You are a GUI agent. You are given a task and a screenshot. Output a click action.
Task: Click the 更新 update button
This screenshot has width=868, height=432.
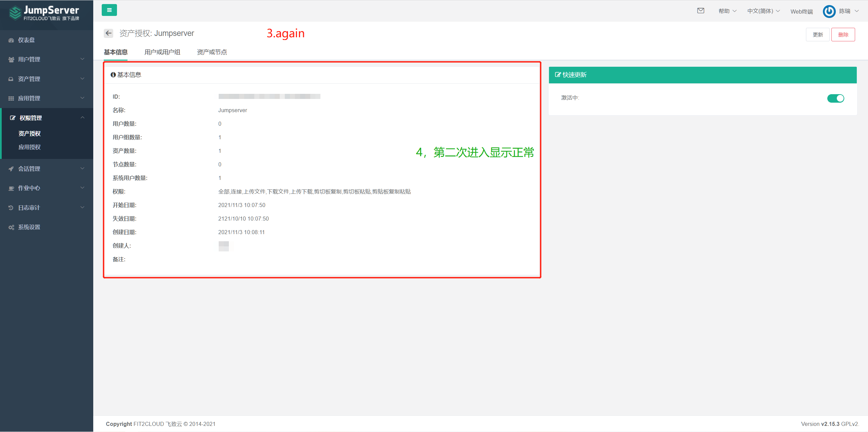[x=818, y=34]
